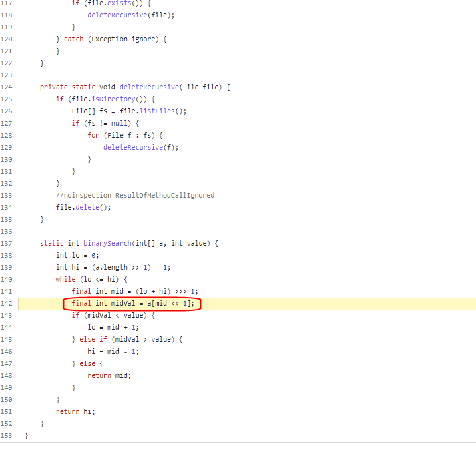Select 'hi = mid - 1;' statement
This screenshot has width=476, height=466.
click(113, 352)
